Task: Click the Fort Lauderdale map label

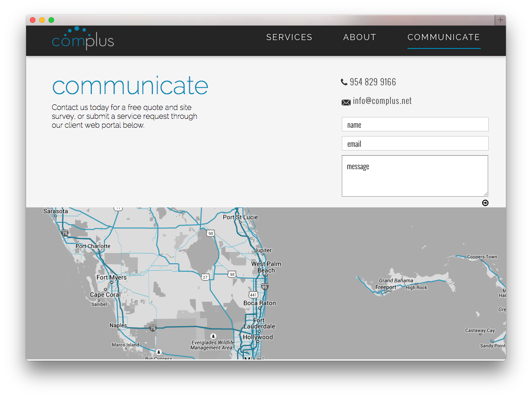Action: [x=259, y=323]
